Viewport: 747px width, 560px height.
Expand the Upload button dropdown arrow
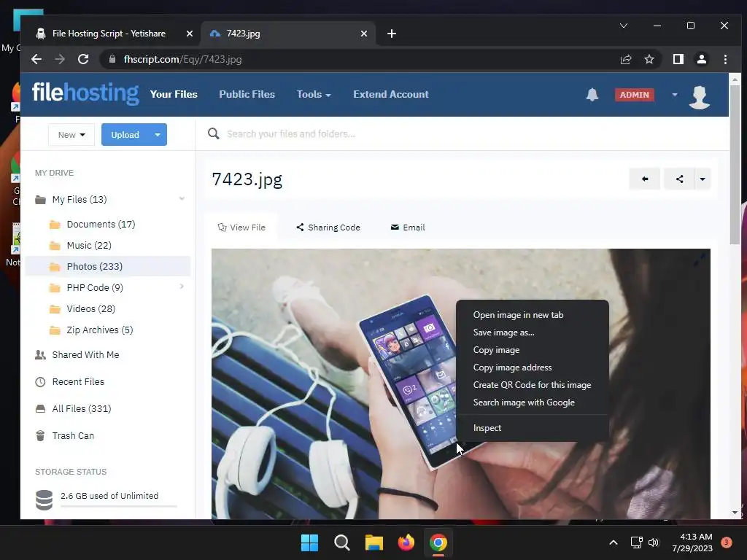click(x=158, y=135)
